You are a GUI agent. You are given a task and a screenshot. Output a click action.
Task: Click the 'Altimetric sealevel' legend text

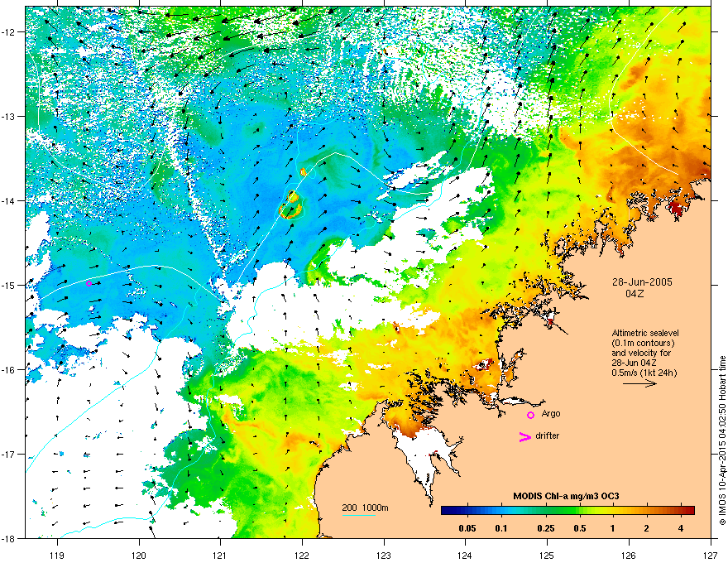(645, 333)
